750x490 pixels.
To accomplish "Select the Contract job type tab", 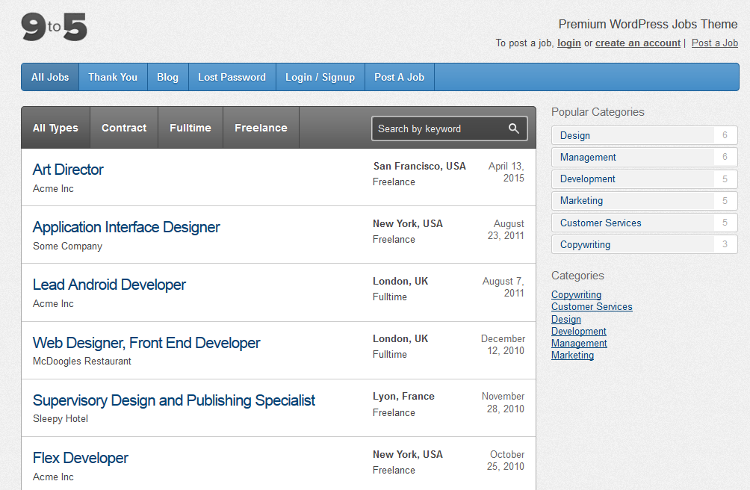I will point(124,128).
